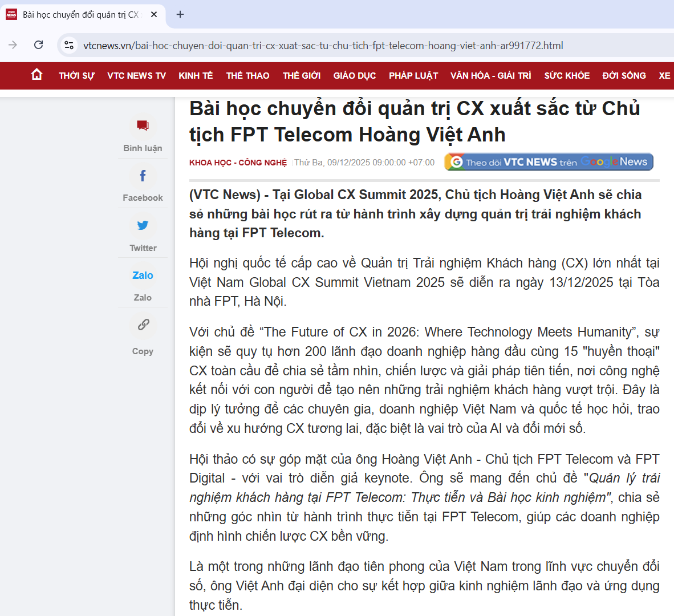674x616 pixels.
Task: Open the Bình luận comment icon
Action: (143, 126)
